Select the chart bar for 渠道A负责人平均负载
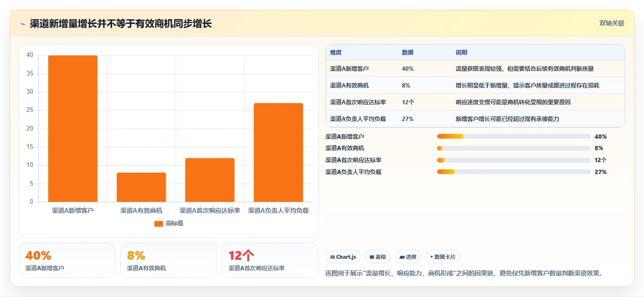This screenshot has height=297, width=644. (278, 153)
